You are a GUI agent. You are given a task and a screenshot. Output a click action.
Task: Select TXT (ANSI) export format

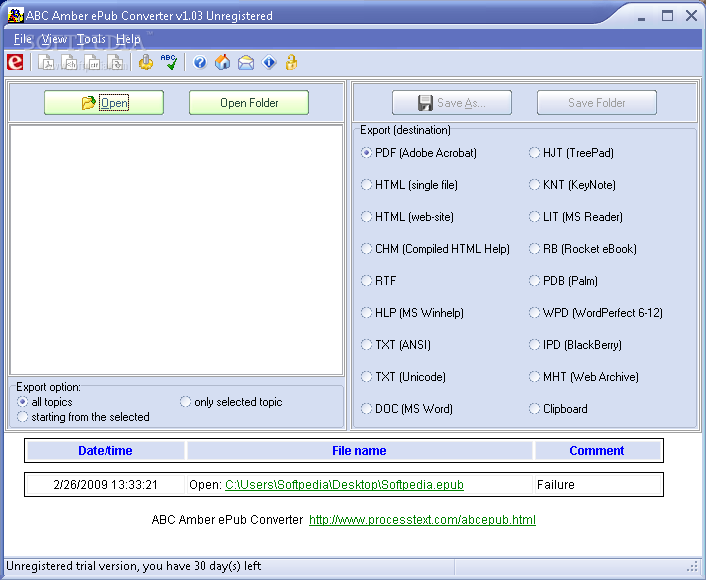coord(396,344)
